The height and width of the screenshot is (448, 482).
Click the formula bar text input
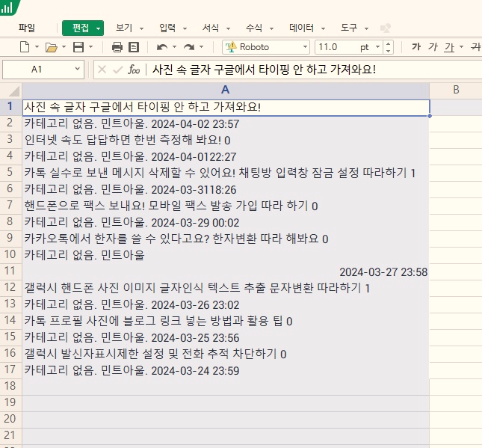314,70
